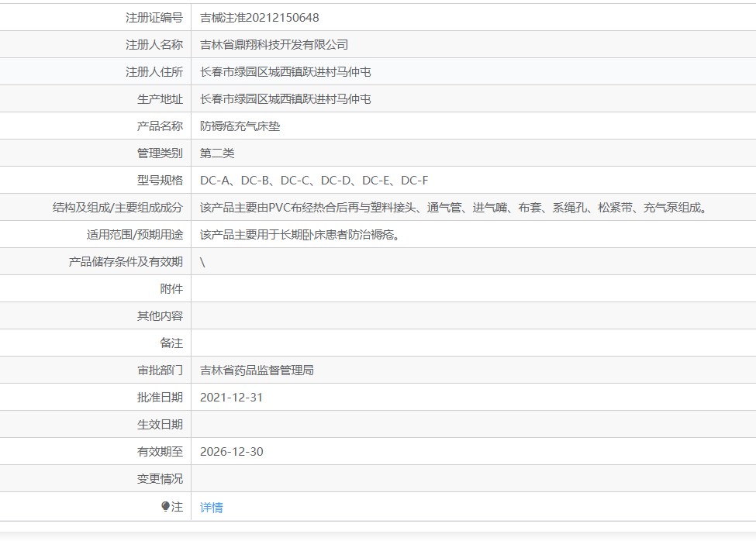Click the intended use text 防治褥疮
Viewport: 756px width, 541px height.
pyautogui.click(x=299, y=235)
